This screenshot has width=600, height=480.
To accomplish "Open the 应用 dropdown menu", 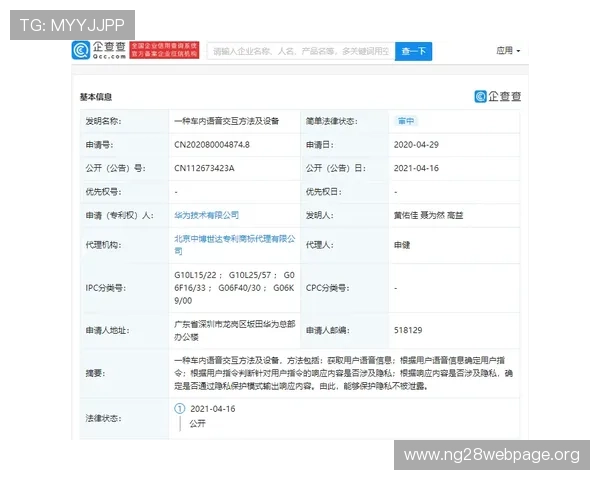I will [x=508, y=51].
